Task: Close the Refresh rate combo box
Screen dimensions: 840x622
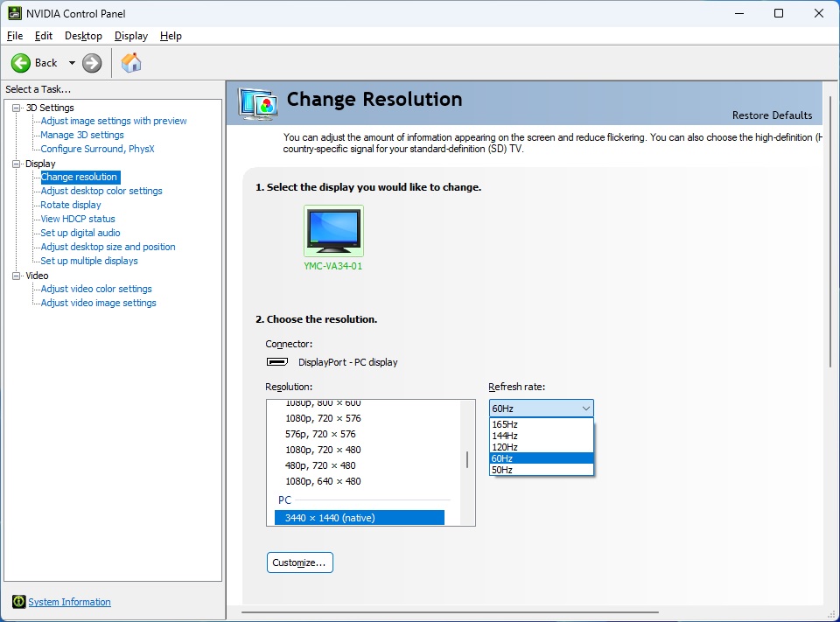Action: point(541,409)
